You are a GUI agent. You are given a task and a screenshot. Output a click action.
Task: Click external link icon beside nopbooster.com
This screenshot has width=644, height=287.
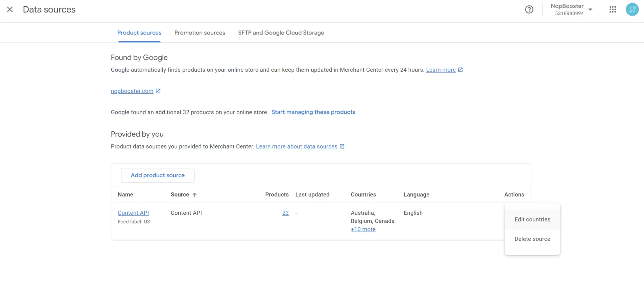coord(158,91)
